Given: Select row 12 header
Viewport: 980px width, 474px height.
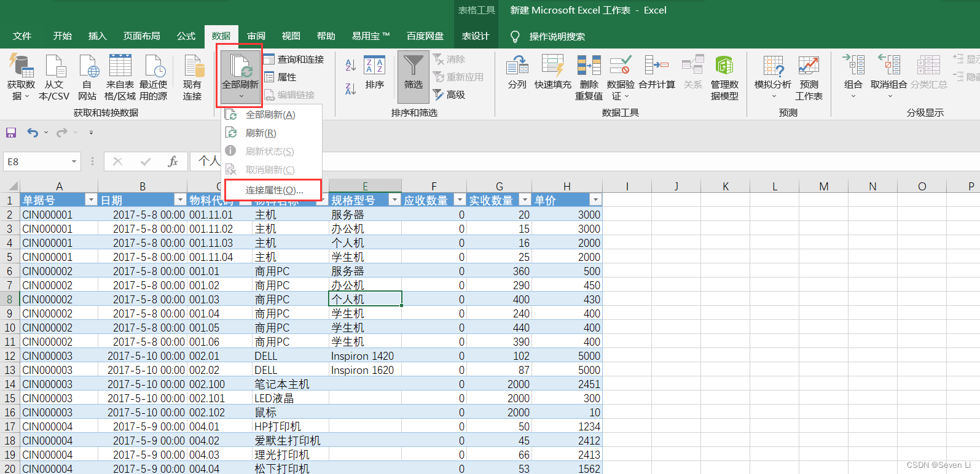Looking at the screenshot, I should click(x=10, y=356).
